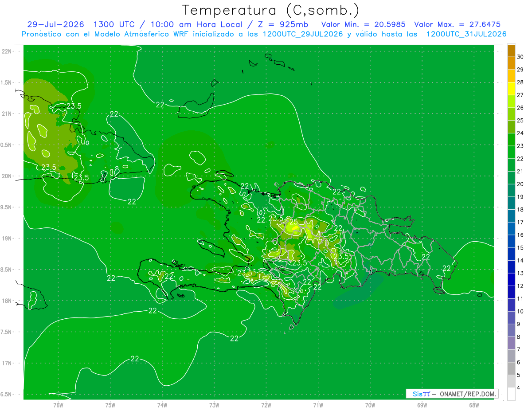Click the Valor Min. = 20.5985 text
532x411 pixels.
click(x=363, y=24)
